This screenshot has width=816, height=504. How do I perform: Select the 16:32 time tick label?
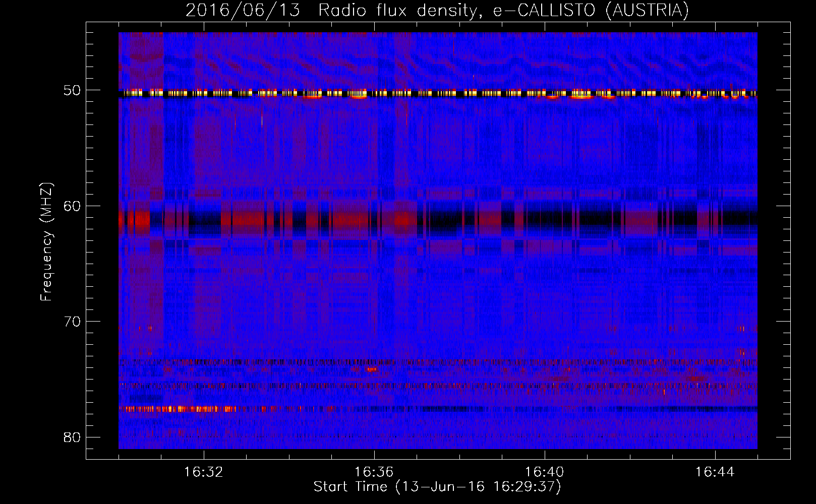pos(204,472)
